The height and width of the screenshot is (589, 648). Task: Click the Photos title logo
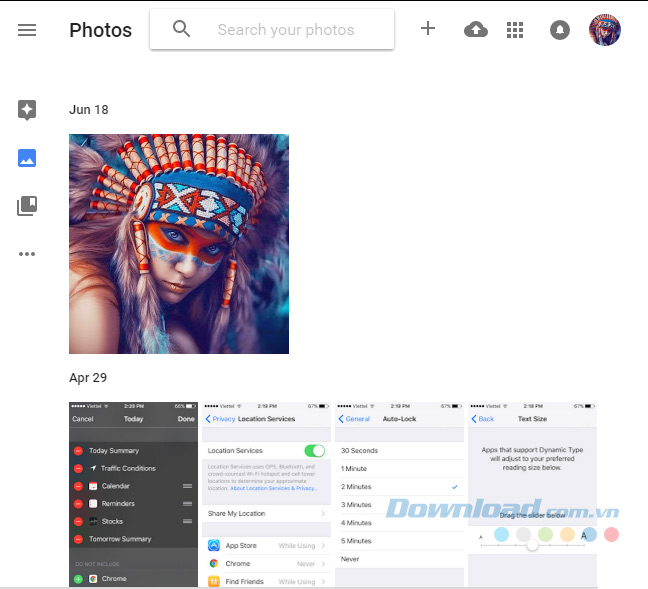100,30
